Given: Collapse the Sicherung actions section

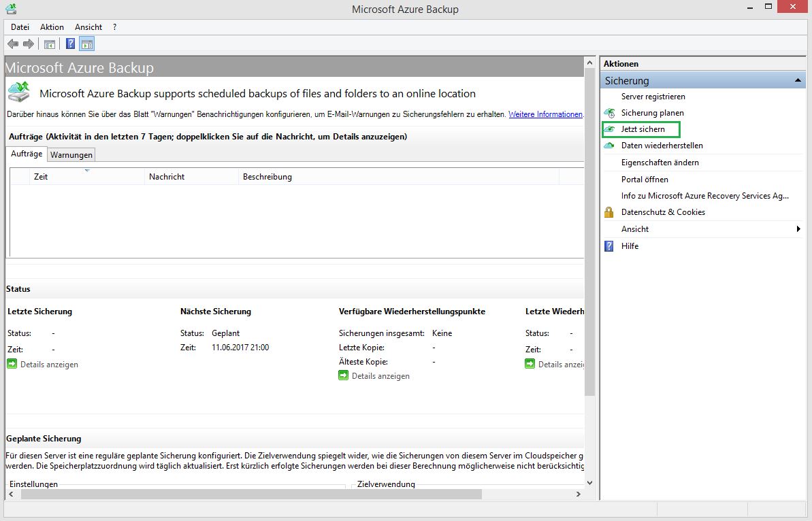Looking at the screenshot, I should [x=797, y=80].
